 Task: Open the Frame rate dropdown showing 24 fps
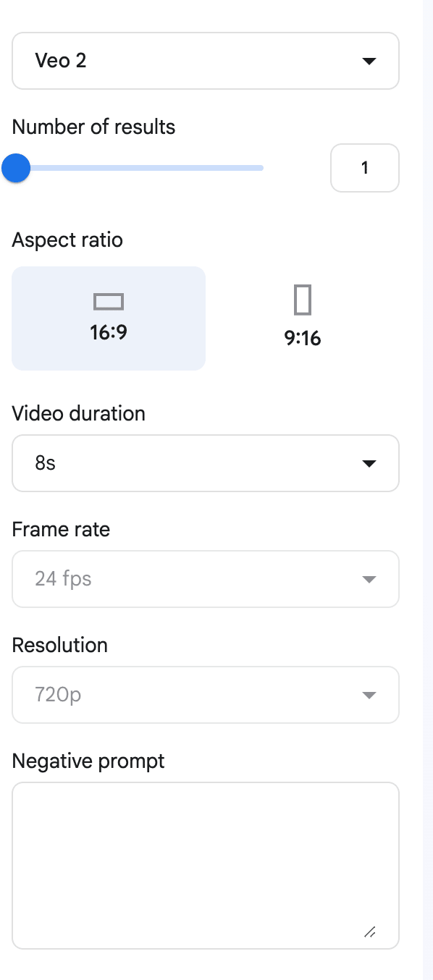206,579
